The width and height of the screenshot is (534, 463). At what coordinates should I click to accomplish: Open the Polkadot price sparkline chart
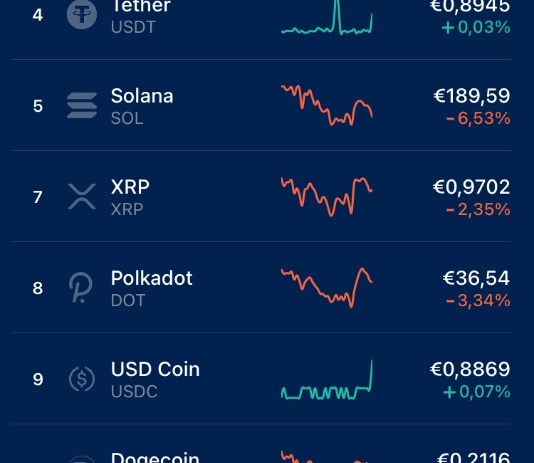point(327,288)
